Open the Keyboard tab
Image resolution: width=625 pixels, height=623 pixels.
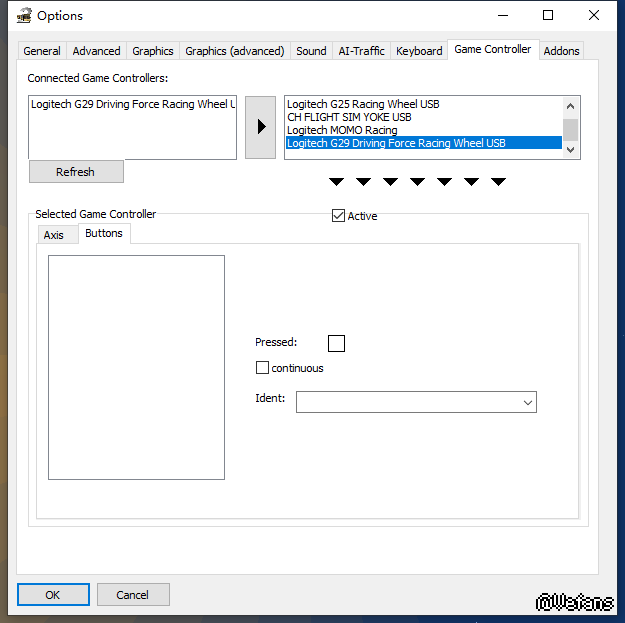(419, 51)
